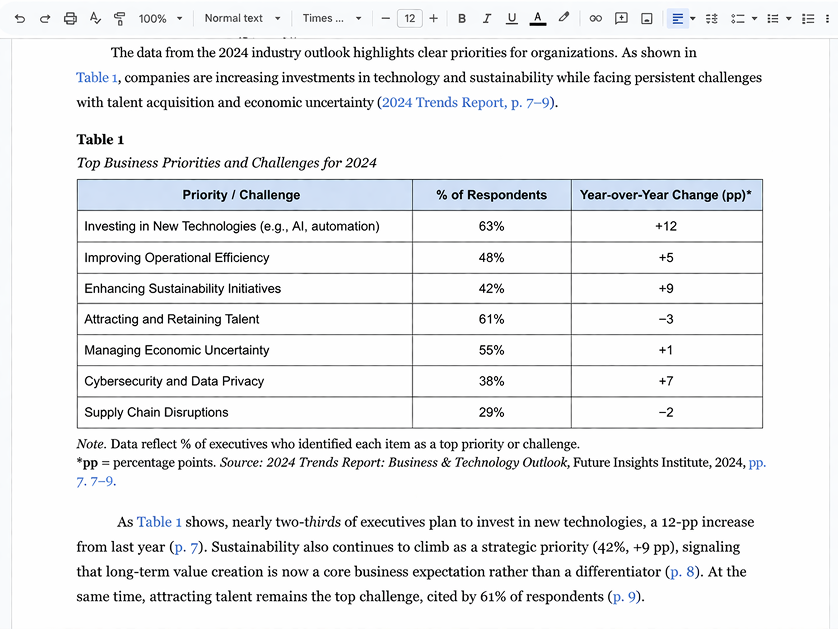
Task: Open the Normal text style dropdown
Action: pos(243,18)
